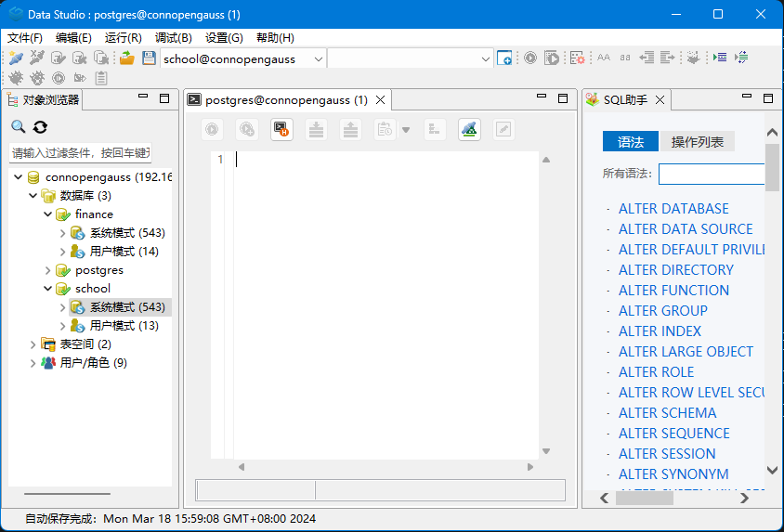Click the first bug debug icon in second toolbar row
The height and width of the screenshot is (532, 784).
(16, 78)
